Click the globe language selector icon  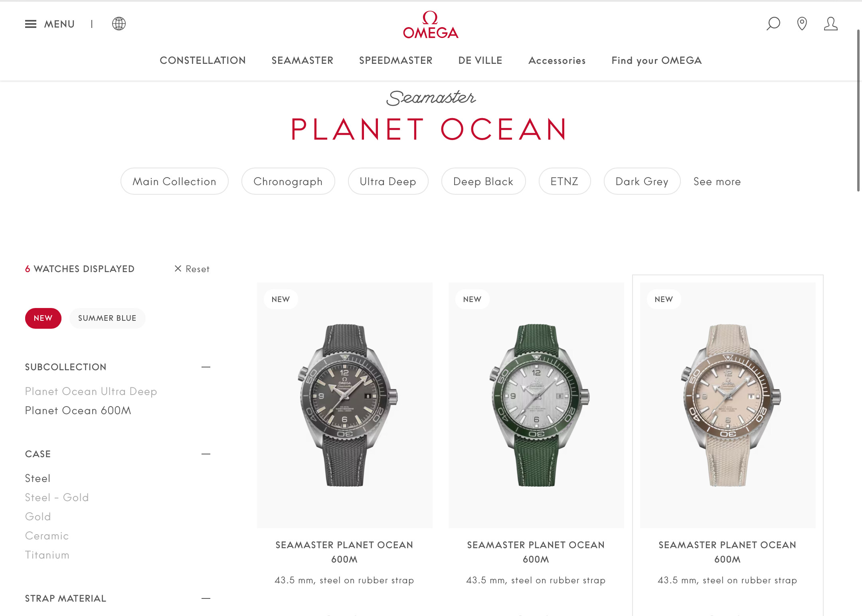pos(119,24)
